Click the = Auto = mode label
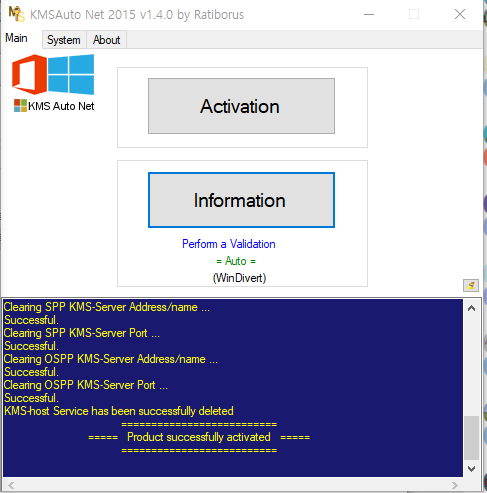This screenshot has height=493, width=487. 236,261
